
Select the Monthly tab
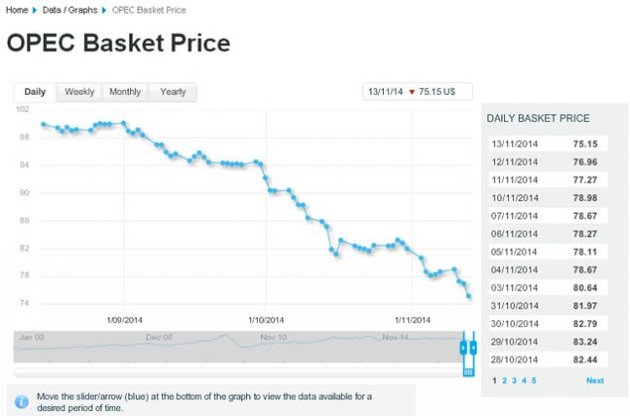pyautogui.click(x=125, y=92)
